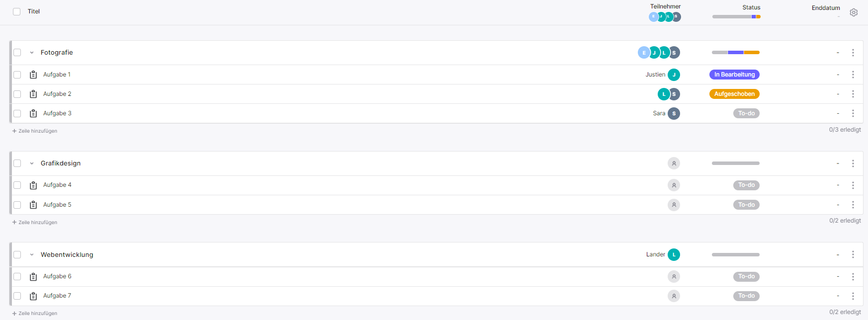Collapse the Grafikdesign group chevron
The height and width of the screenshot is (320, 868).
[32, 163]
